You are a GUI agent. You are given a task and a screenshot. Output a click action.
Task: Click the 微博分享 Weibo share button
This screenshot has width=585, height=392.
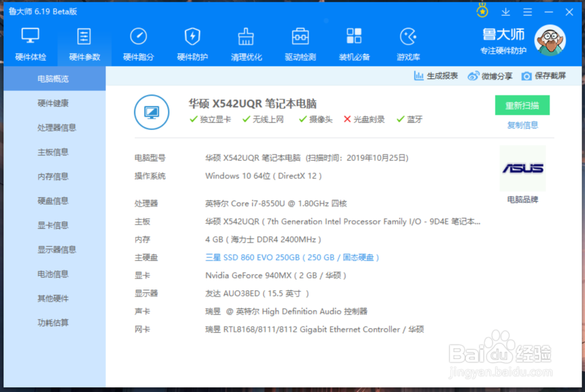490,76
